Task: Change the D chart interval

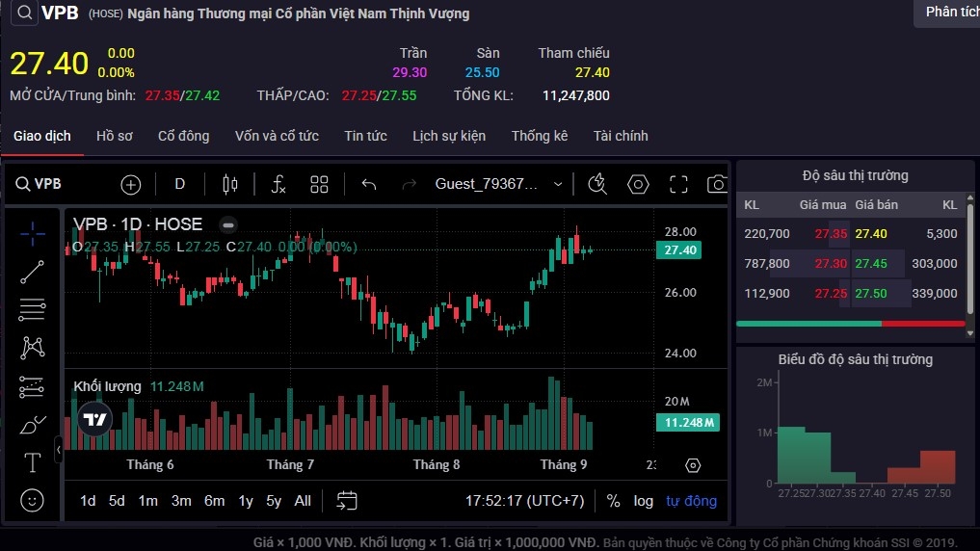Action: tap(179, 184)
